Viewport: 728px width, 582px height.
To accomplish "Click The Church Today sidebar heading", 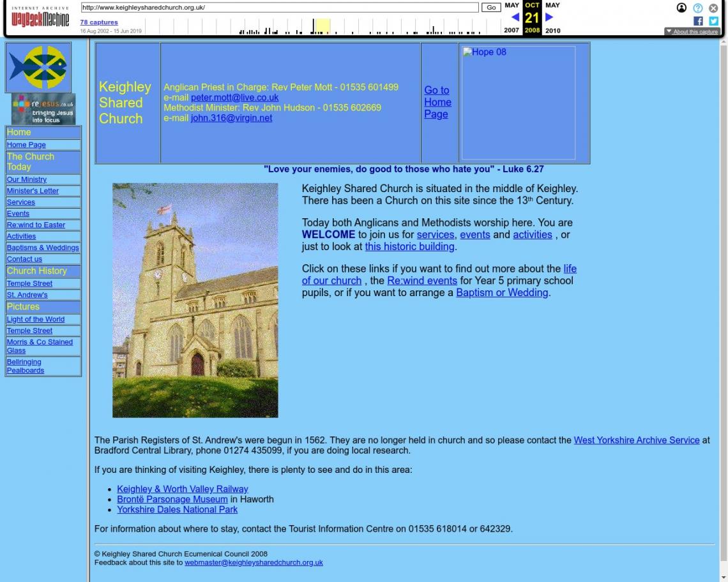I will [31, 161].
